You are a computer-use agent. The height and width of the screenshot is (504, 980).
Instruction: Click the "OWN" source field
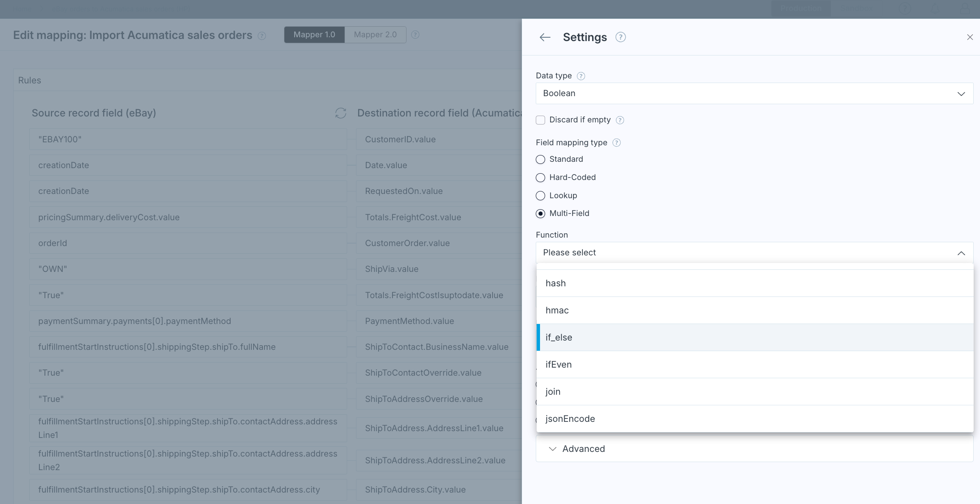pos(188,269)
